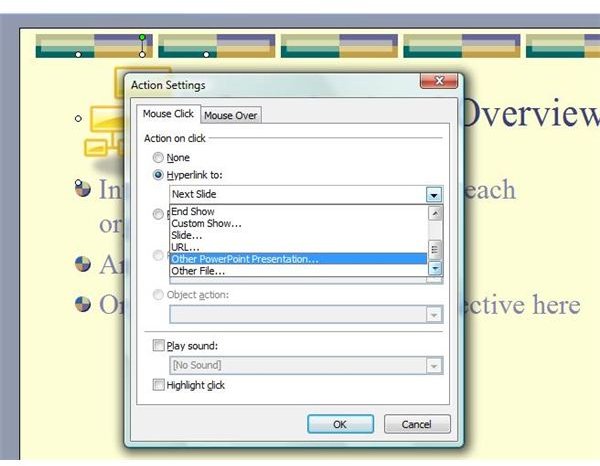The image size is (600, 466).
Task: Select the disabled Object action radio button
Action: click(x=158, y=295)
